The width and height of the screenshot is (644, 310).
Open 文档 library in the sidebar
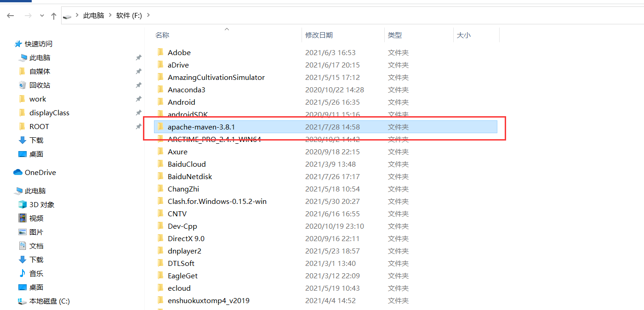click(x=36, y=246)
